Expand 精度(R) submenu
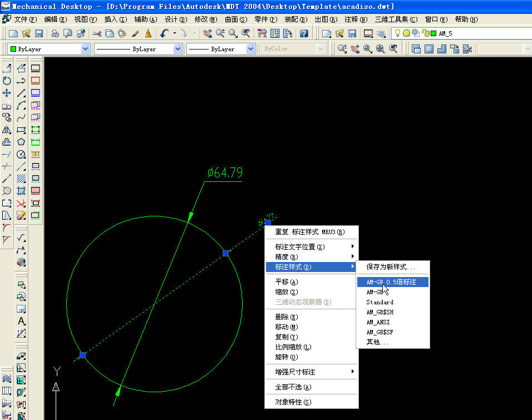This screenshot has height=420, width=532. pos(312,256)
